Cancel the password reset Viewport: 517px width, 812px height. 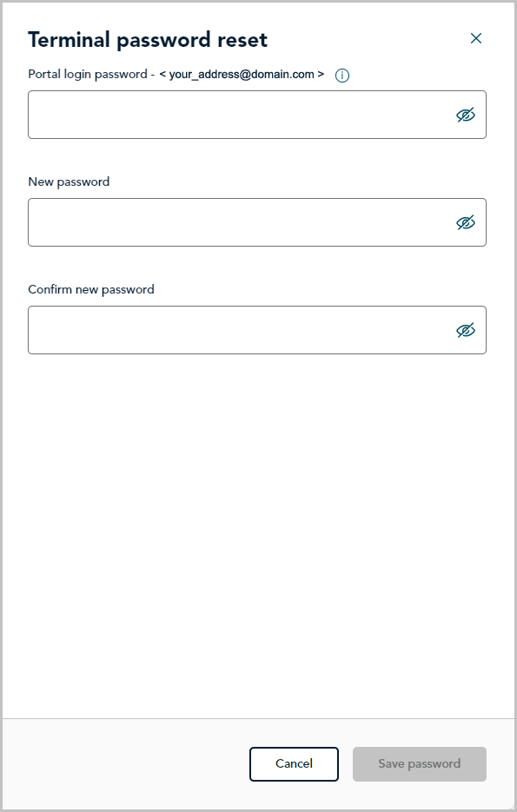pyautogui.click(x=294, y=764)
